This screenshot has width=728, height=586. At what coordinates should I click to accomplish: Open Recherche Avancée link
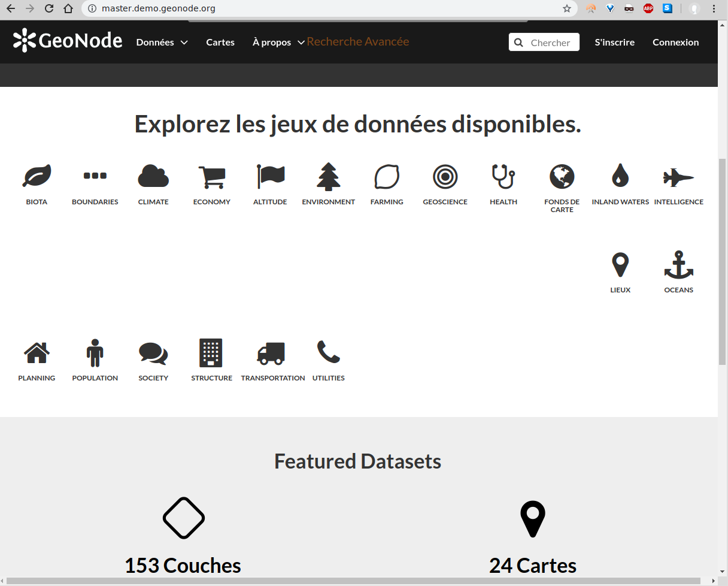click(358, 41)
